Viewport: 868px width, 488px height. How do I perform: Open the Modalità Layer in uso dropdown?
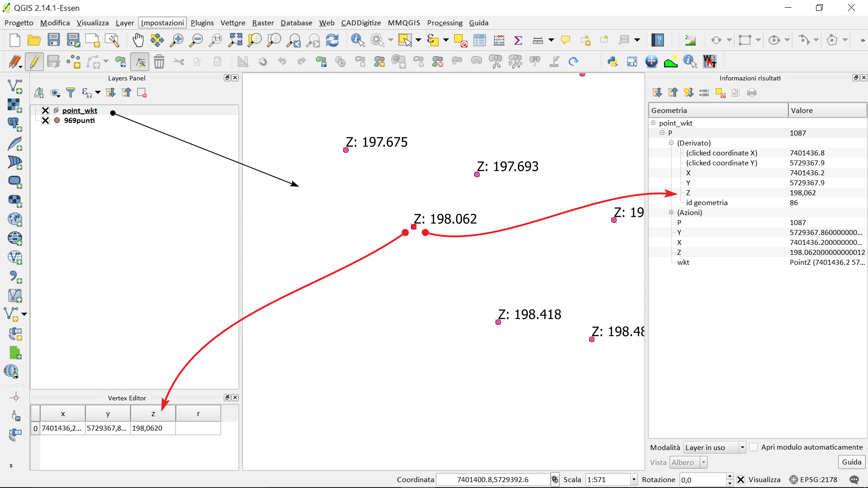point(742,447)
